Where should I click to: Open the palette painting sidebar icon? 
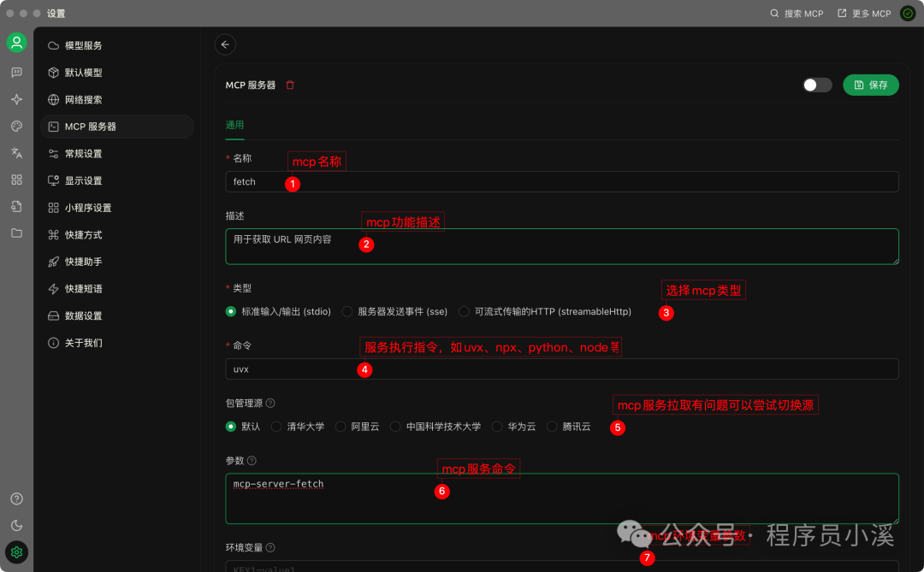point(16,126)
